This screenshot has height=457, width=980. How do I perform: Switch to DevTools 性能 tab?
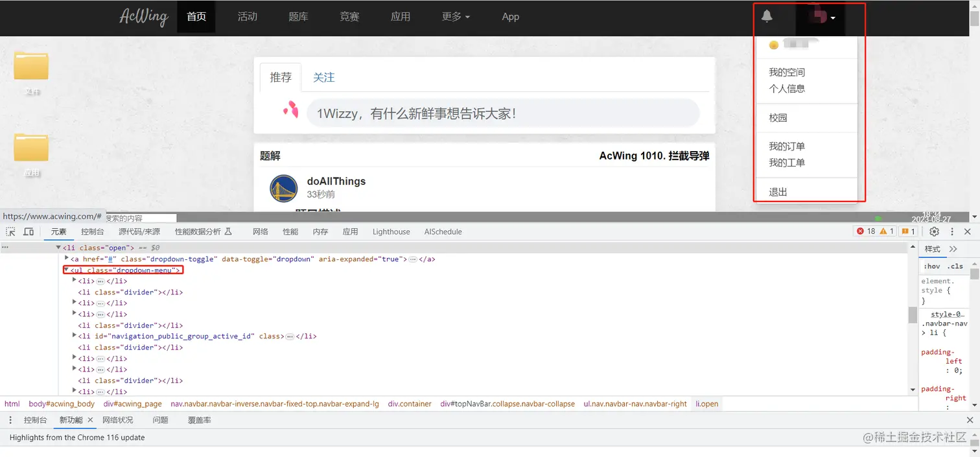[290, 231]
